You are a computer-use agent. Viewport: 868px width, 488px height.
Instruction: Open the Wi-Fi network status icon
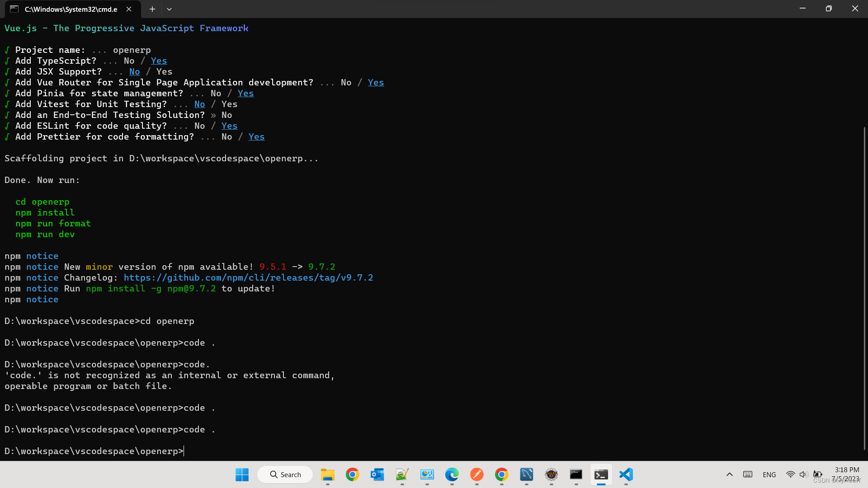click(x=790, y=474)
